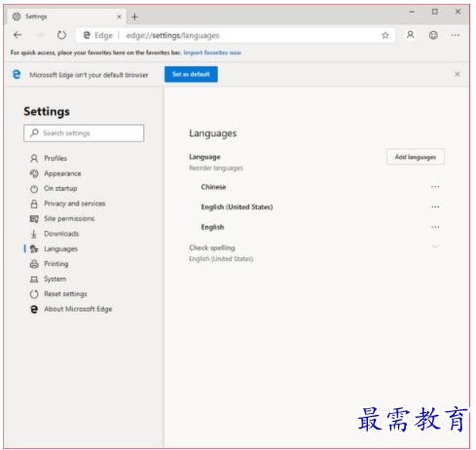
Task: Click the Languages sidebar icon
Action: 34,249
